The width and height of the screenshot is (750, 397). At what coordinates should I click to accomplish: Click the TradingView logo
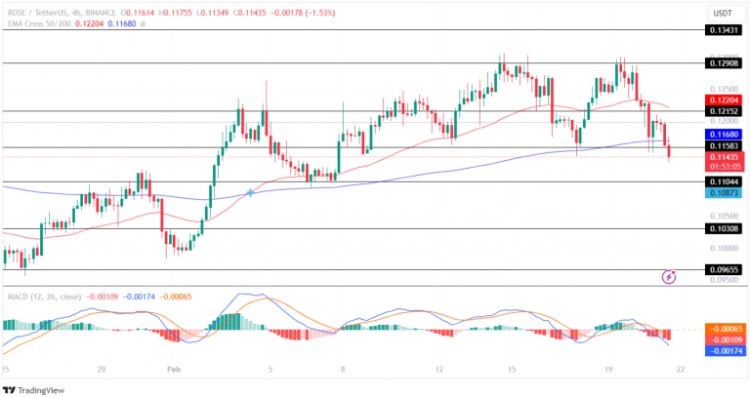[x=33, y=390]
